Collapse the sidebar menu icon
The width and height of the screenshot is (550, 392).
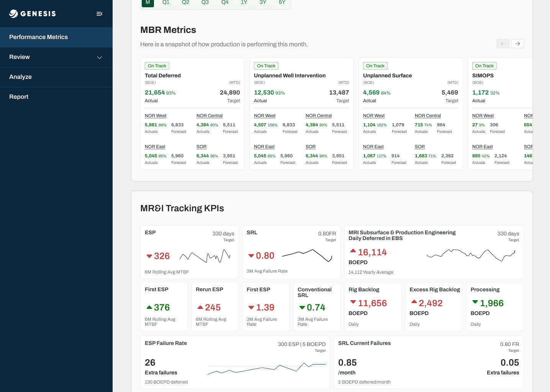tap(100, 14)
